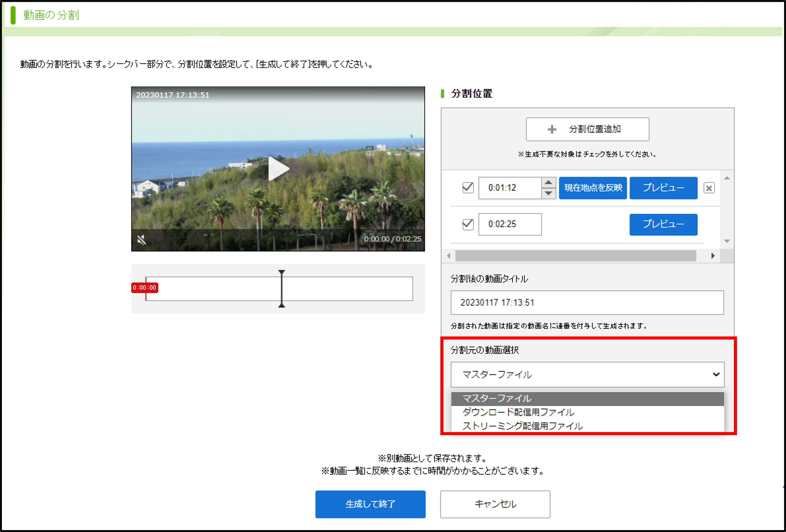The height and width of the screenshot is (532, 786).
Task: Select ストリーミング配信用ファイル option
Action: pos(587,426)
